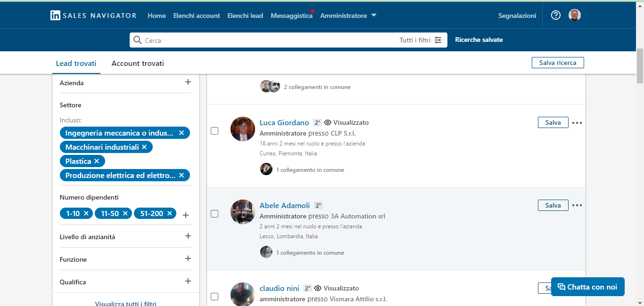Open claudio nini's profile photo
This screenshot has width=644, height=306.
[x=243, y=294]
